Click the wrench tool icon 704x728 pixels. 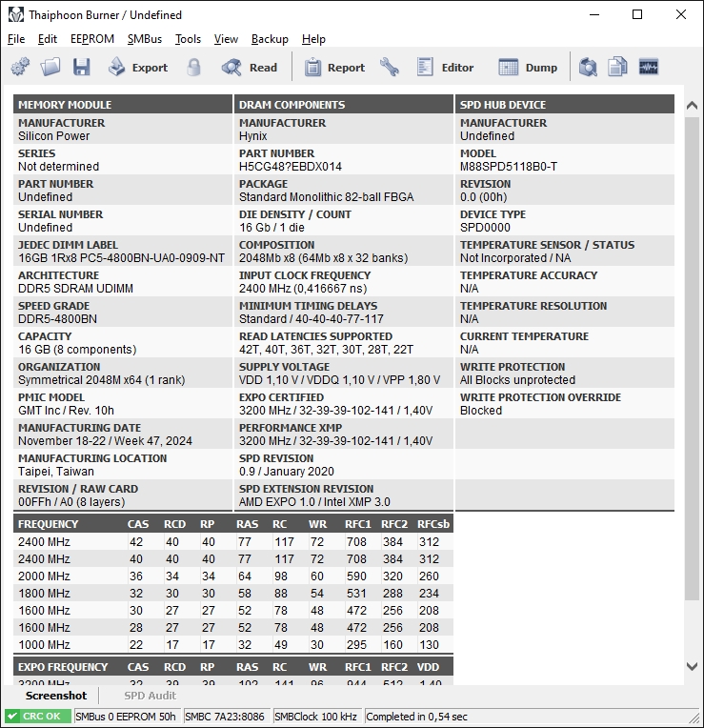click(390, 67)
